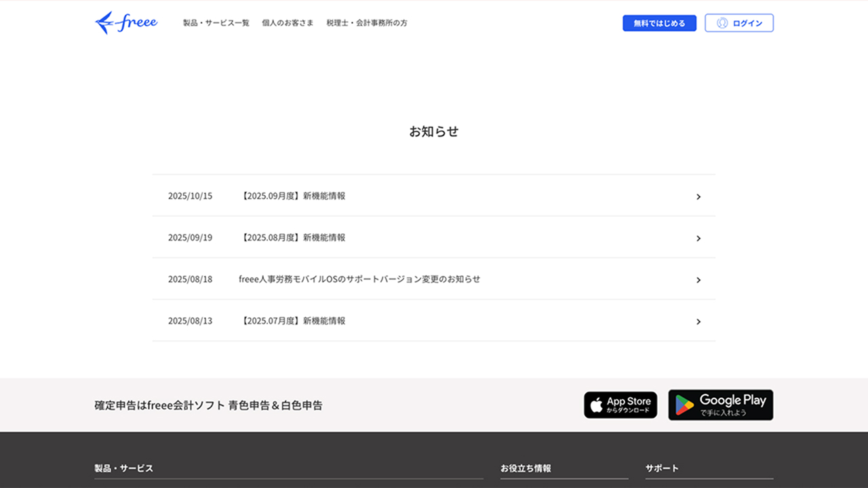The image size is (868, 488).
Task: Click お役立ち情報 in the footer
Action: 526,468
